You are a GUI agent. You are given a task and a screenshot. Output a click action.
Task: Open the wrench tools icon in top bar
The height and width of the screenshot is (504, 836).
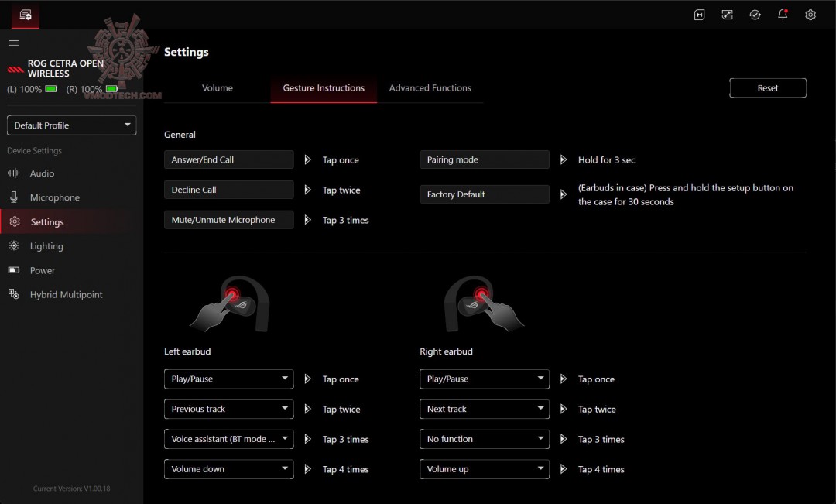[727, 15]
